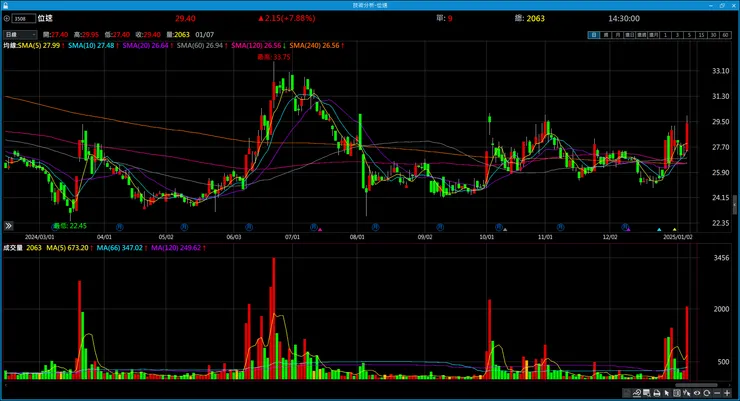740x401 pixels.
Task: Switch to the 月 monthly period tab
Action: point(618,35)
